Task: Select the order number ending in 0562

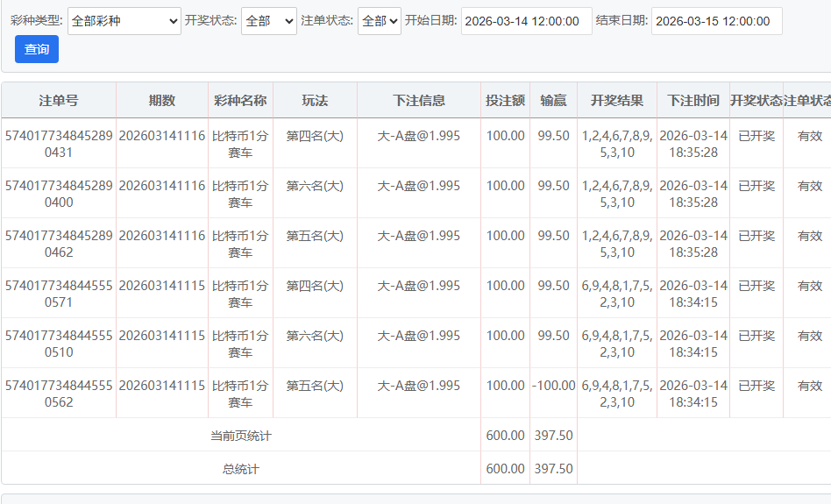Action: tap(59, 394)
